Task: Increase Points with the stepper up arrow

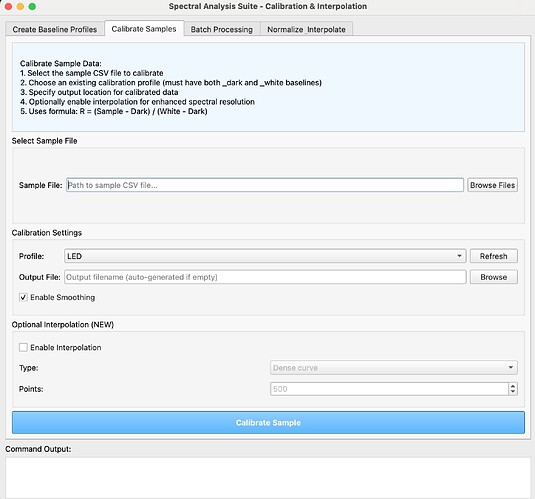Action: click(513, 386)
